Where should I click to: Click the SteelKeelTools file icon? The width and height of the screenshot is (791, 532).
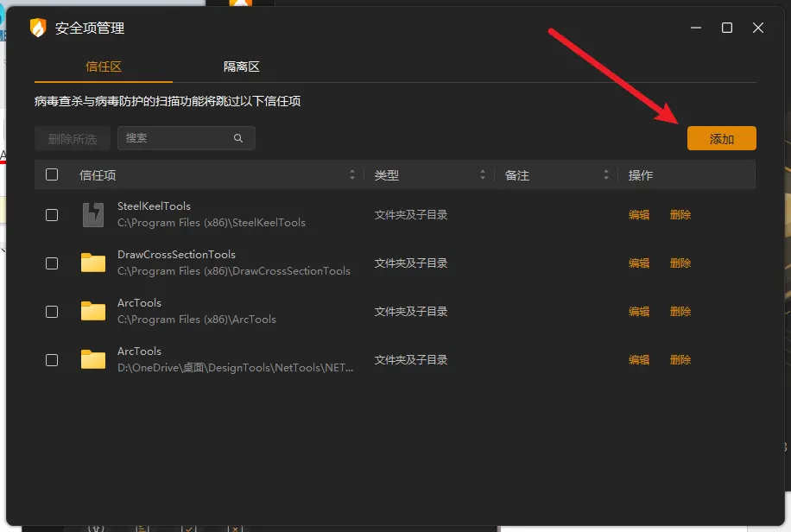93,215
